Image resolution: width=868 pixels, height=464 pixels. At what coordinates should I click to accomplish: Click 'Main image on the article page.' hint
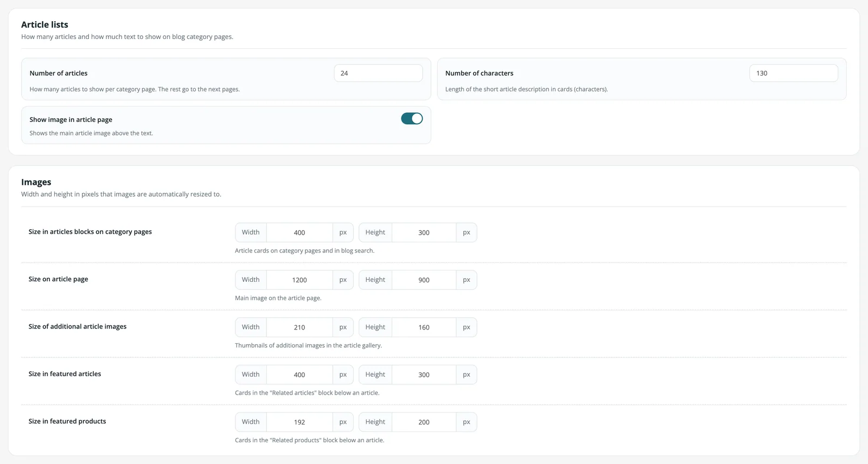click(x=278, y=298)
